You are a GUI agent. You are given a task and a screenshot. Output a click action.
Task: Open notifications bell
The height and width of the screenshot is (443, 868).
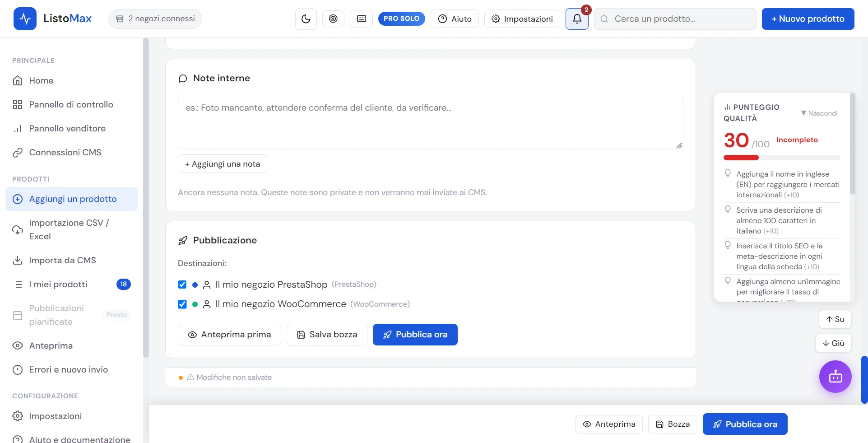click(x=577, y=19)
